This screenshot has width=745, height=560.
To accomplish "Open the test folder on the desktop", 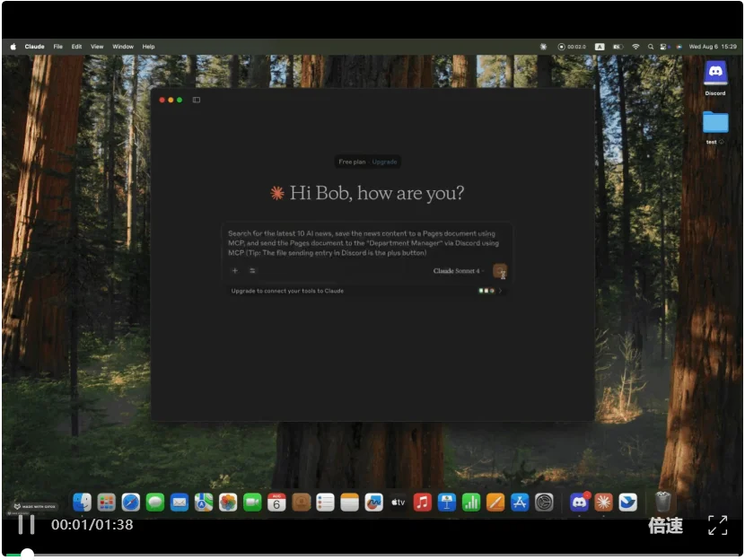I will click(x=715, y=125).
